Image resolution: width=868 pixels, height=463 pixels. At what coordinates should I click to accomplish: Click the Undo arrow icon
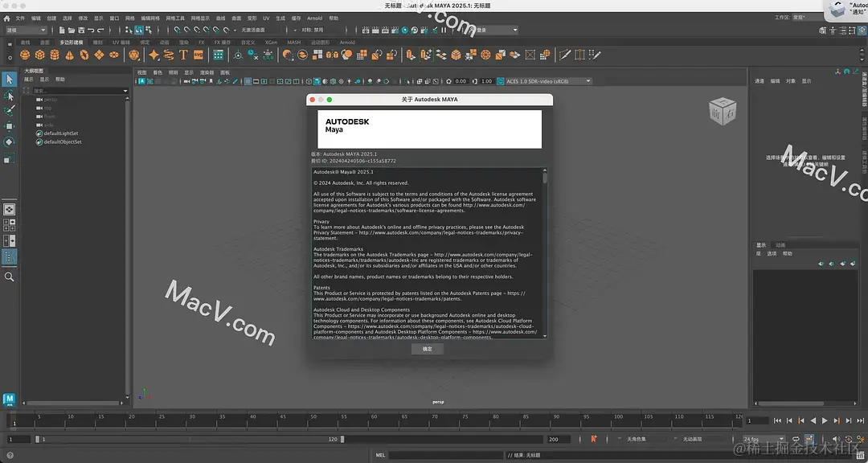point(91,30)
